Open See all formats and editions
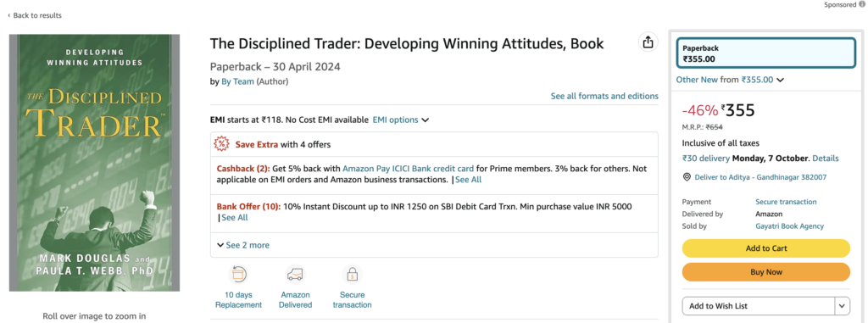Screen dimensions: 868x323 [604, 96]
